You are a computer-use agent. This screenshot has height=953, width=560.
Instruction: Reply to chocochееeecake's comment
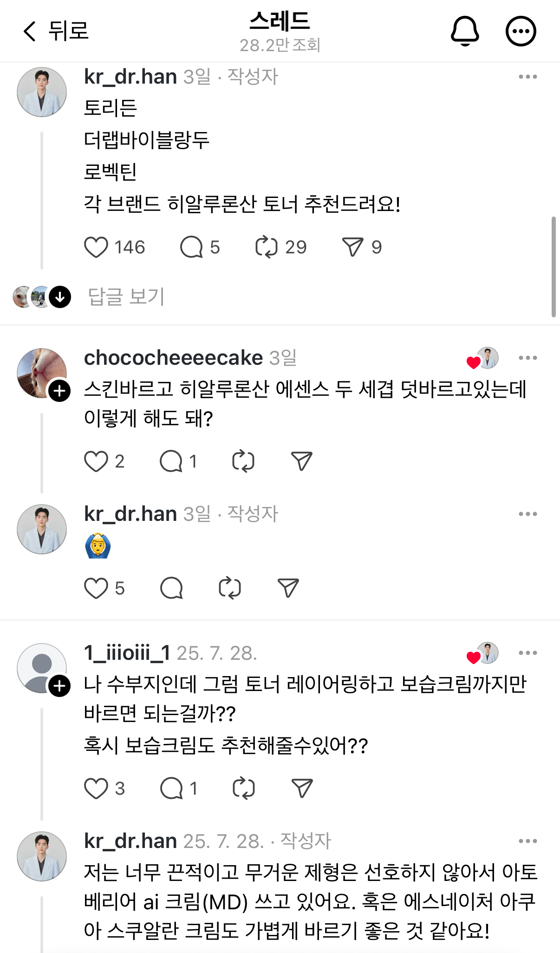click(x=171, y=461)
